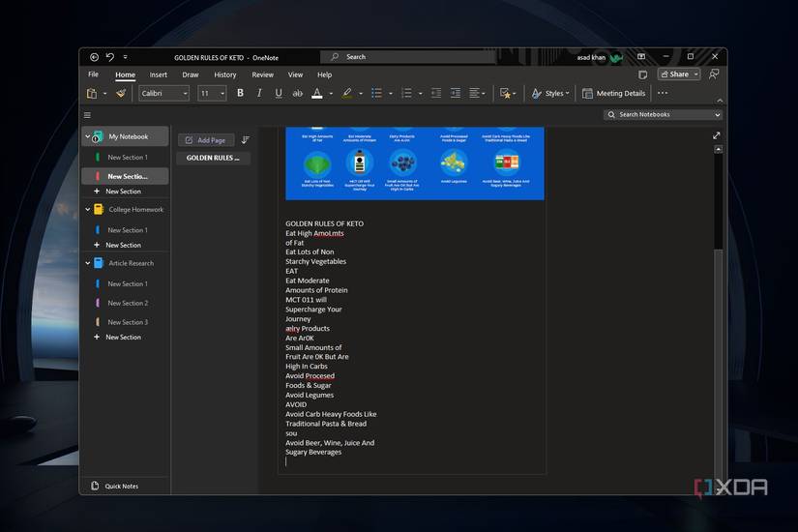The width and height of the screenshot is (798, 532).
Task: Open the Help tab
Action: pos(325,74)
